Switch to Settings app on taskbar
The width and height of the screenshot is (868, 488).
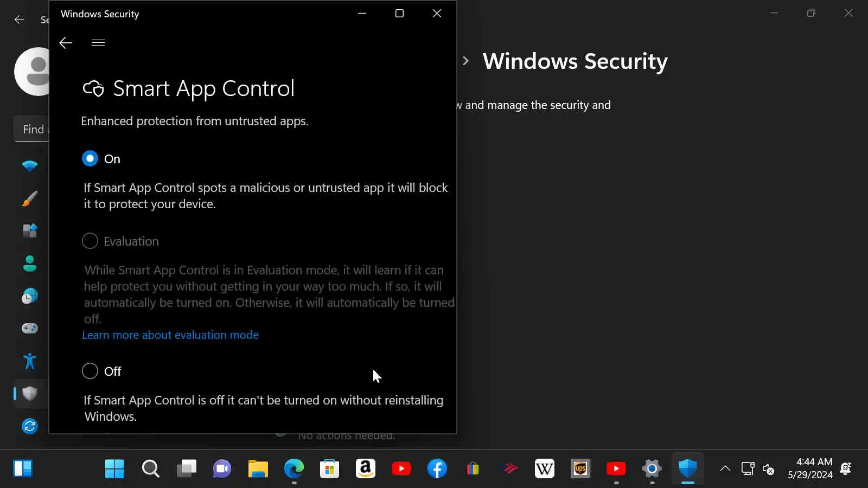[x=652, y=468]
